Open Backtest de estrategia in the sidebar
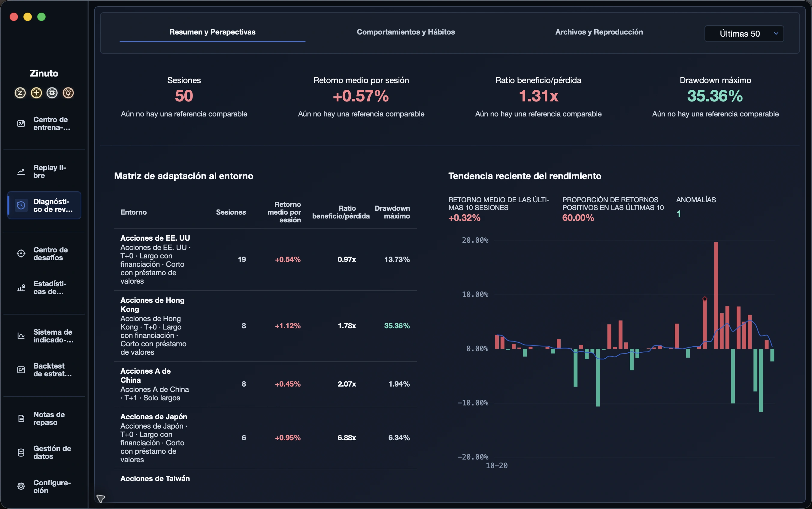Screen dimensions: 812x509 pos(44,370)
